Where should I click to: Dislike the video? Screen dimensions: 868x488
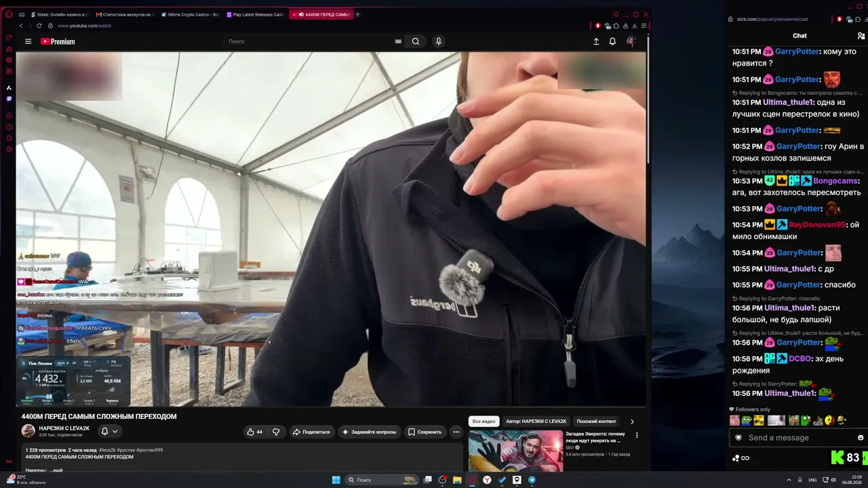(x=276, y=432)
